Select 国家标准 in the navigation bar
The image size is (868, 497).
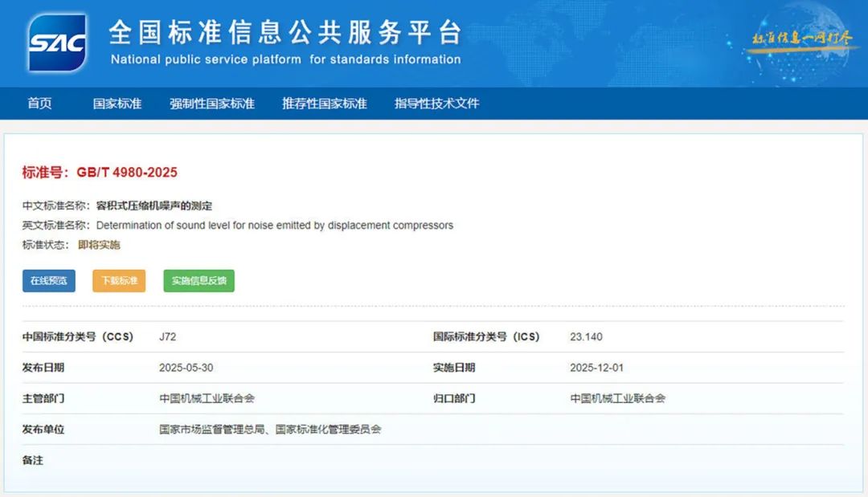click(x=117, y=103)
